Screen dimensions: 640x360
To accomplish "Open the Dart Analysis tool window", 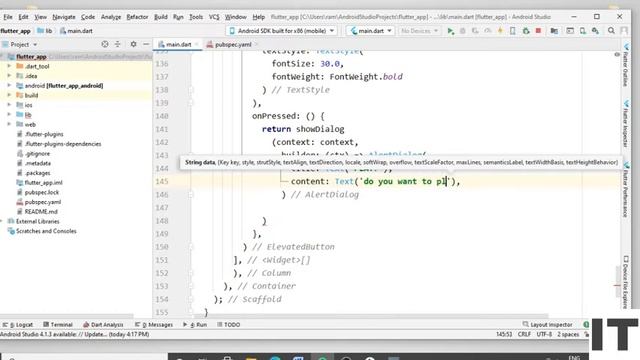I will 103,324.
